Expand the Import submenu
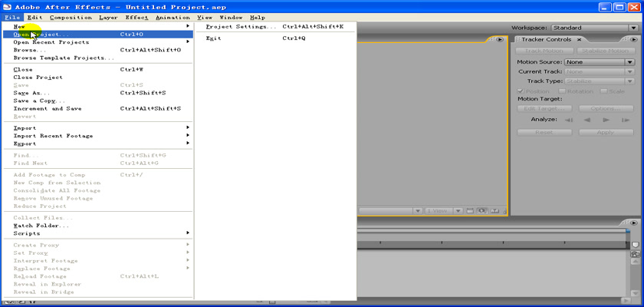Viewport: 644px width, 307px height. [x=98, y=128]
